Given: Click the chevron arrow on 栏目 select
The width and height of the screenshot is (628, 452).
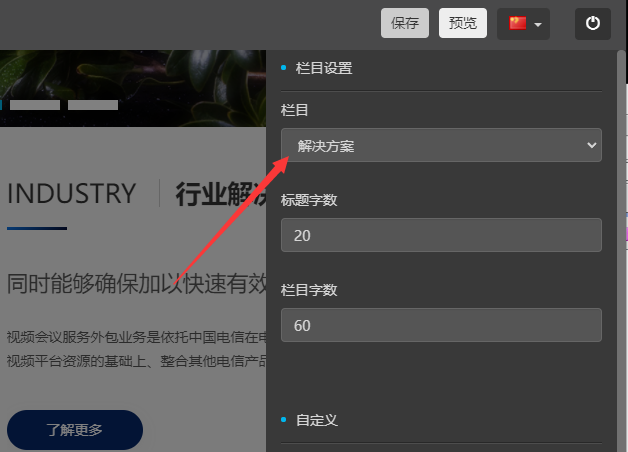Looking at the screenshot, I should coord(589,145).
